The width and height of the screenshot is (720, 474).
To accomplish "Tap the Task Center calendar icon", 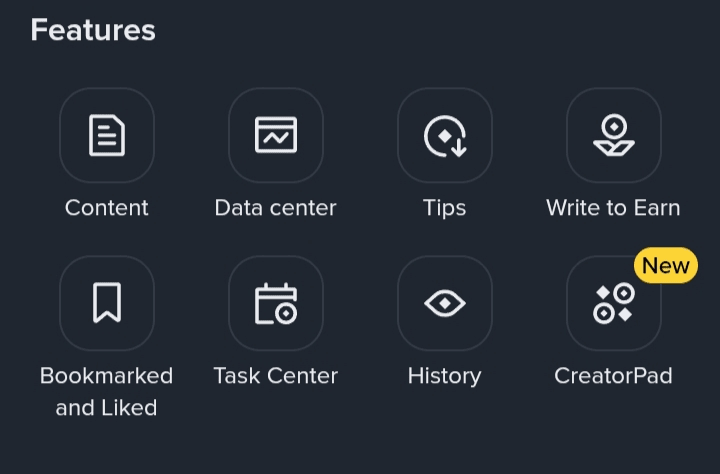I will click(x=275, y=303).
